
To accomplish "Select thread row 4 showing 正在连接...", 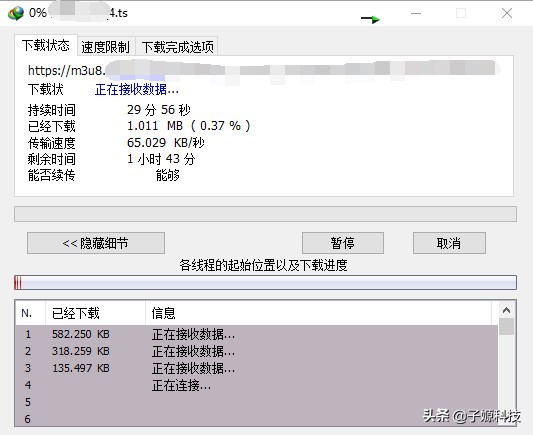I will click(257, 385).
